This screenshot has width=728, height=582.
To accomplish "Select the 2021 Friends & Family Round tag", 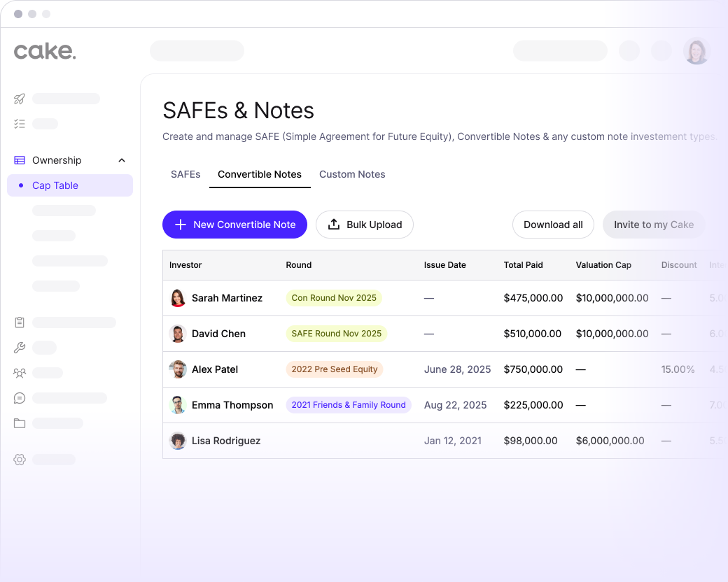I will click(349, 405).
